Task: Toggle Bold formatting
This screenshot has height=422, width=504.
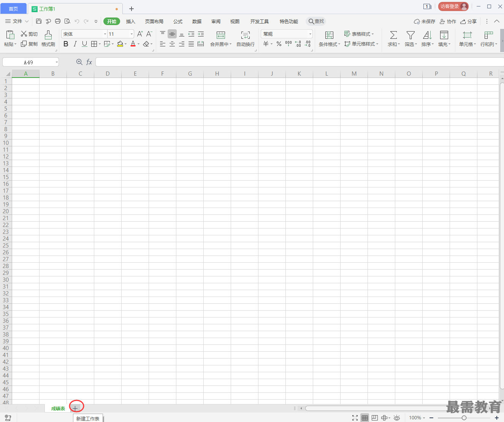Action: [66, 44]
